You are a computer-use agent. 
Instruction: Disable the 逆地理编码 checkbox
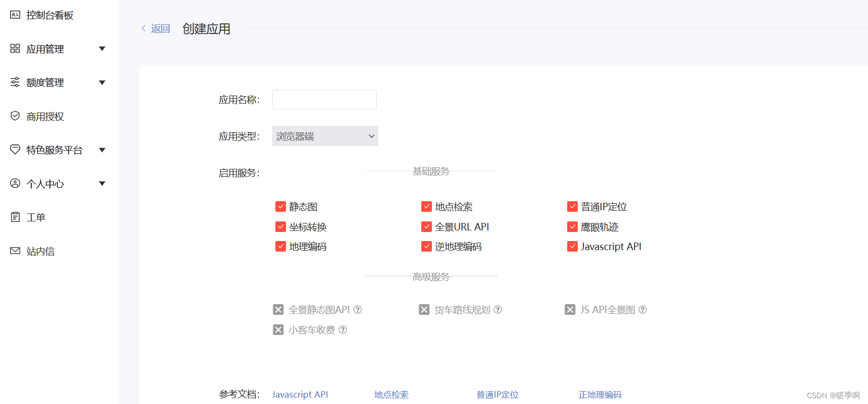pos(427,246)
